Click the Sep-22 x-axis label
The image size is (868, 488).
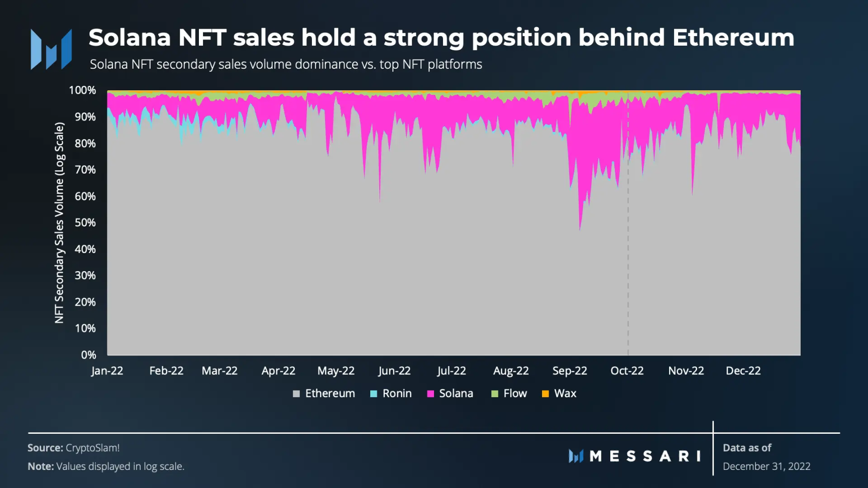point(570,371)
